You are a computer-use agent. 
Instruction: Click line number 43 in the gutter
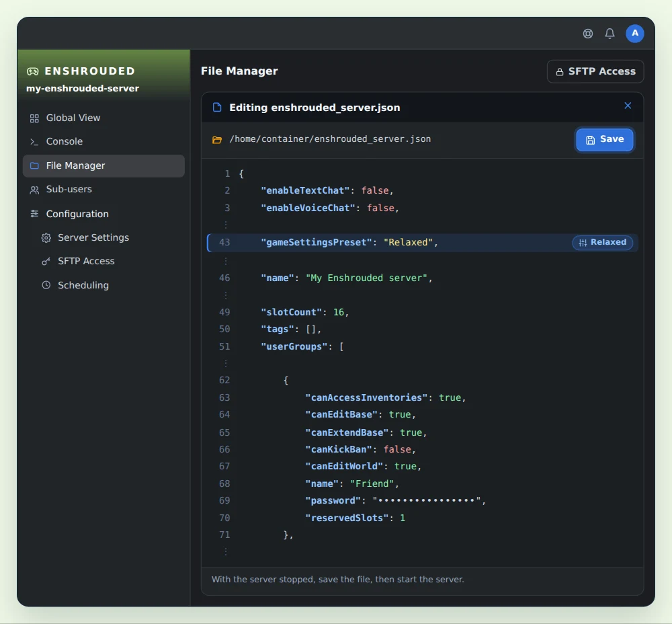point(224,242)
